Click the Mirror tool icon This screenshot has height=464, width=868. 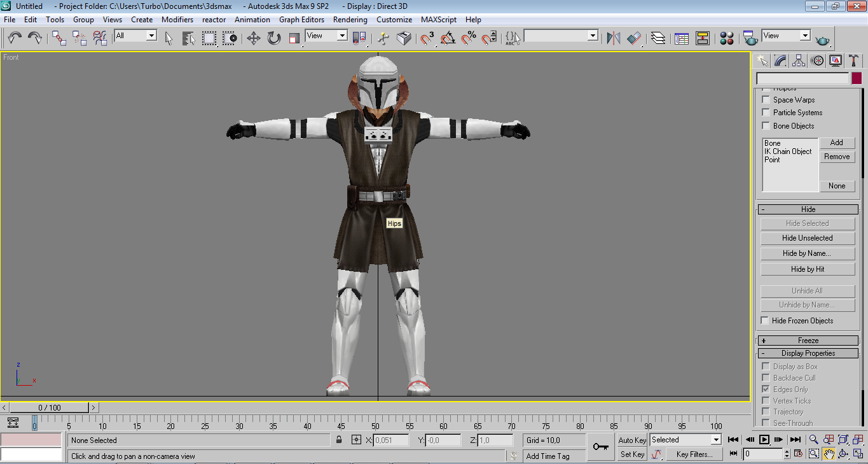click(613, 38)
